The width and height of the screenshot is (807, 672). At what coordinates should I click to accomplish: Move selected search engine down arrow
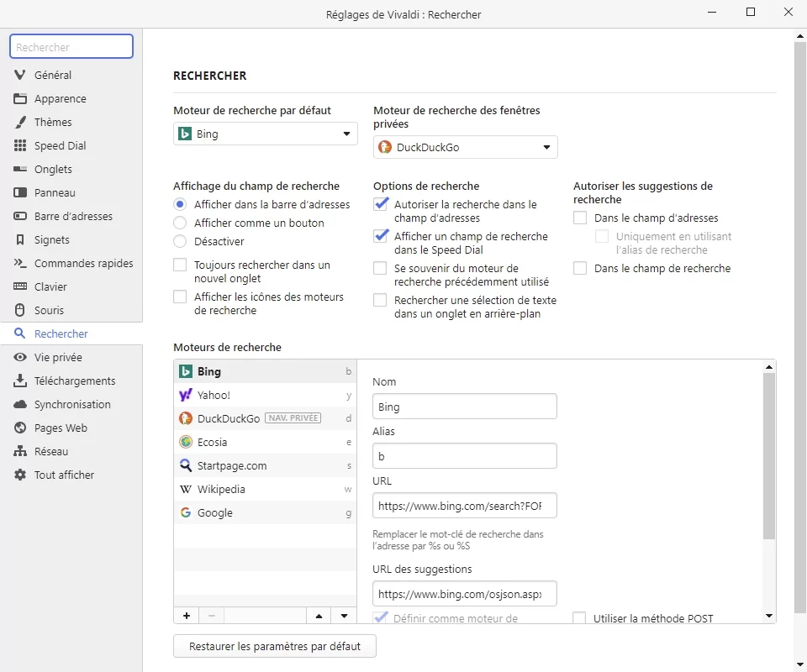pyautogui.click(x=345, y=616)
